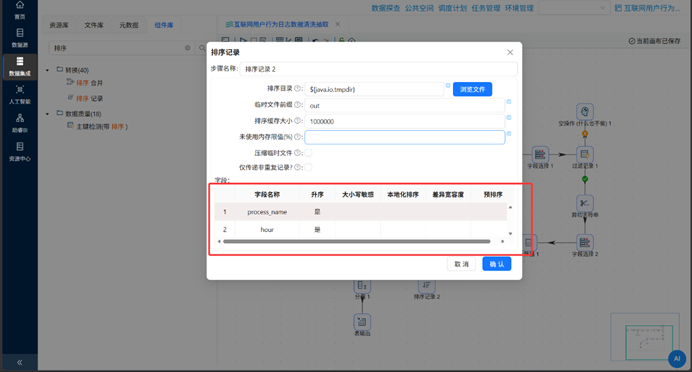Toggle the 仅传递非重复记录 checkbox

308,167
